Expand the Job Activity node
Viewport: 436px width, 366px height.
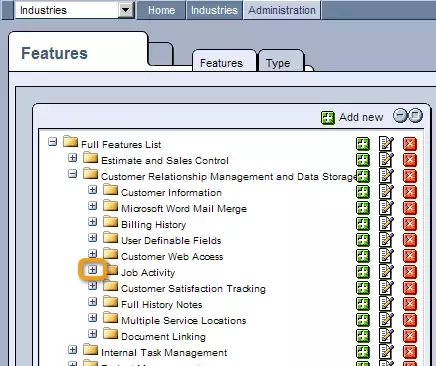(x=93, y=269)
